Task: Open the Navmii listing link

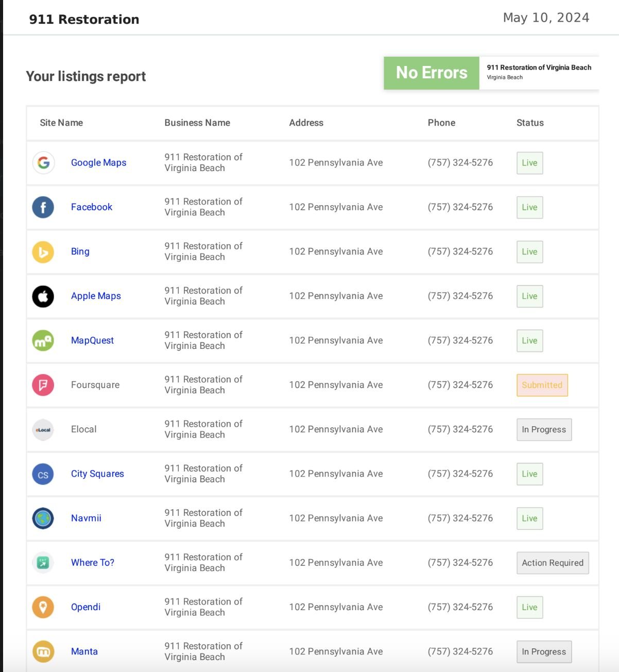Action: coord(86,518)
